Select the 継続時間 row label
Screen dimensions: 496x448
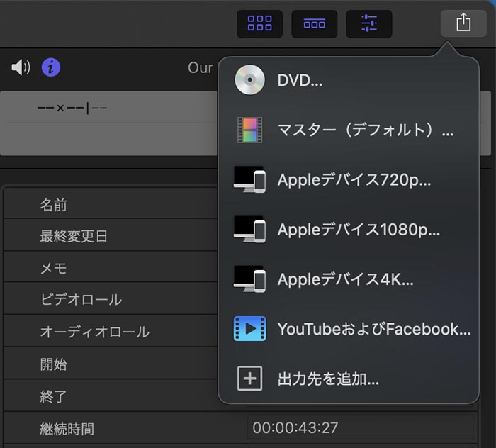[67, 430]
